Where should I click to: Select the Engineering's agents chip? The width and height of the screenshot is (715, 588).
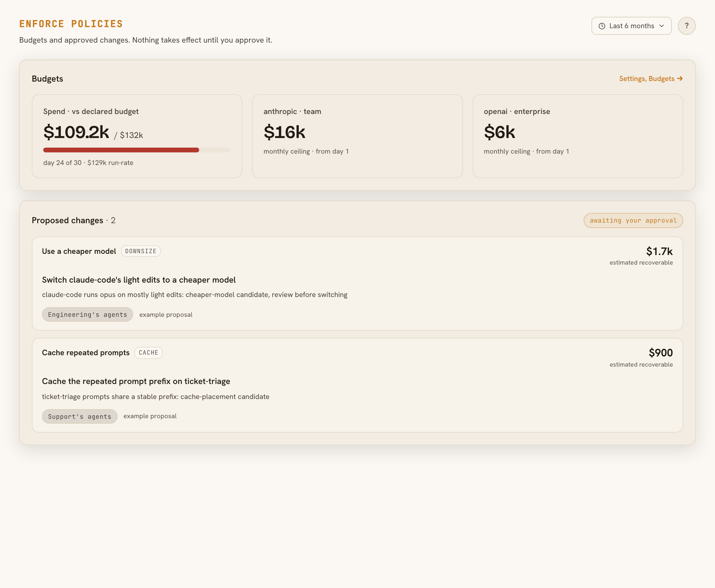click(x=87, y=315)
